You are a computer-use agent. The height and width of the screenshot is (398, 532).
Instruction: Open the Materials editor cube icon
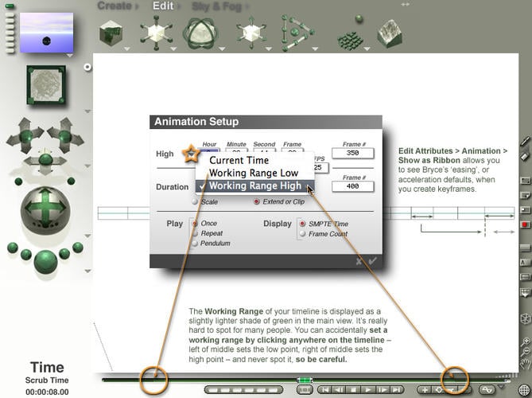click(x=111, y=33)
